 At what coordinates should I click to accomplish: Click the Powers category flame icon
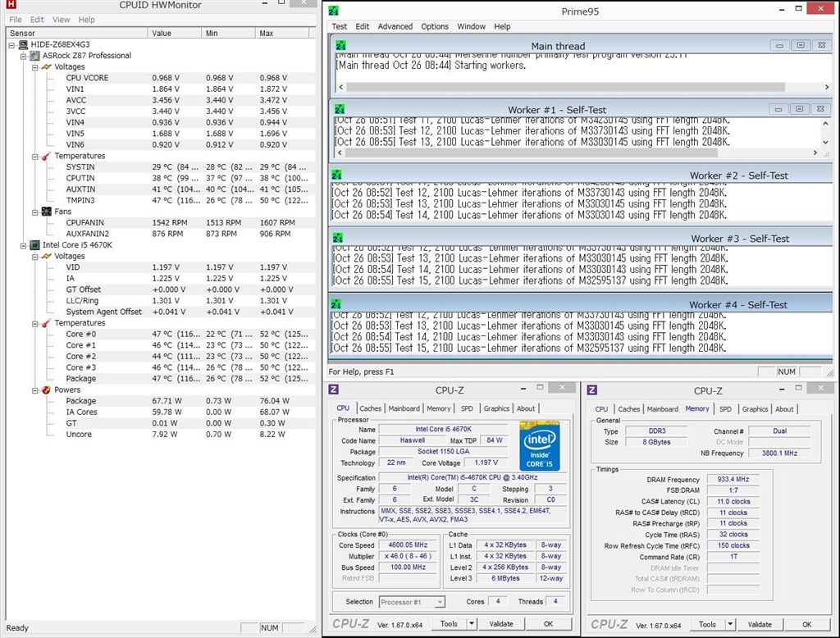(46, 390)
